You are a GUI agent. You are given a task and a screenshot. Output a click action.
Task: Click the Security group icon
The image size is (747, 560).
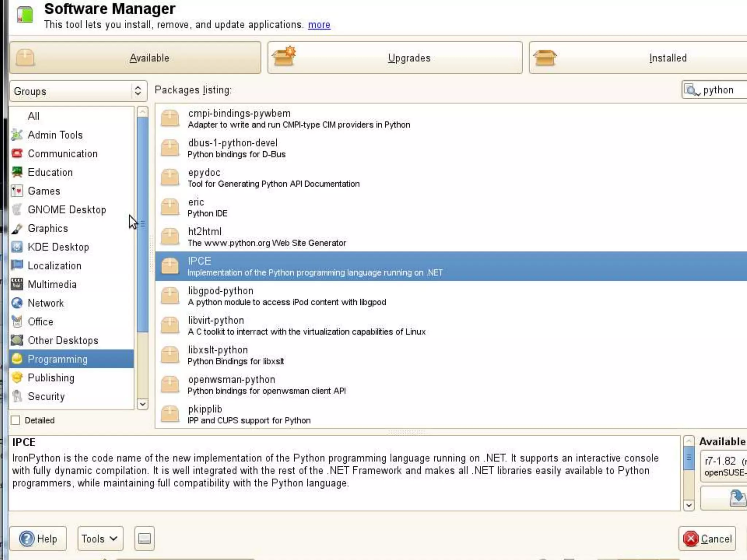(x=17, y=396)
